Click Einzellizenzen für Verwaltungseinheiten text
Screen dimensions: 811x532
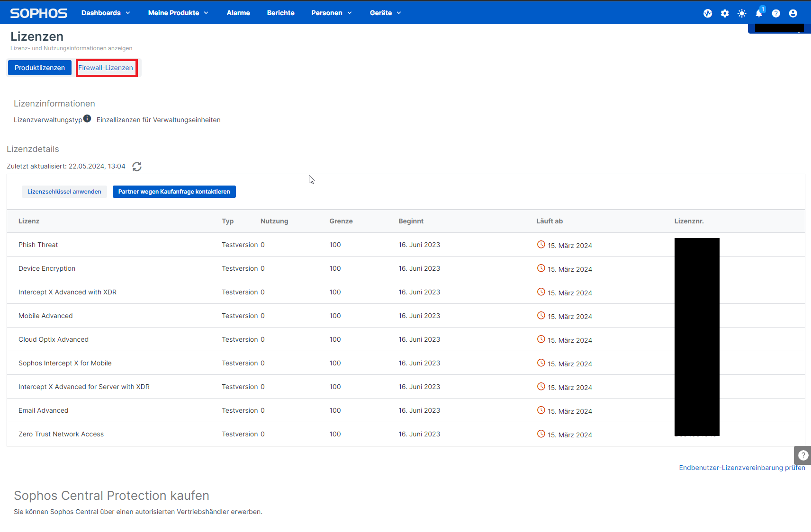click(159, 120)
